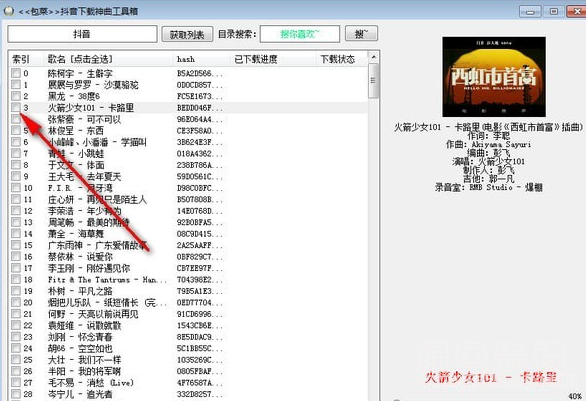Select row F.I.R. - 月牙湾
Viewport: 586px width, 401px height.
pyautogui.click(x=188, y=188)
